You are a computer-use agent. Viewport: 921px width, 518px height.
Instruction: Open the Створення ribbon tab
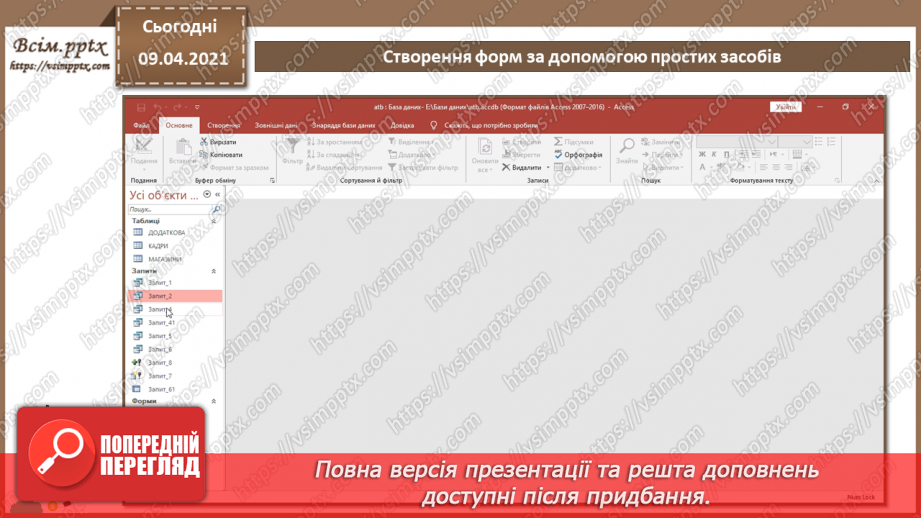pyautogui.click(x=223, y=126)
